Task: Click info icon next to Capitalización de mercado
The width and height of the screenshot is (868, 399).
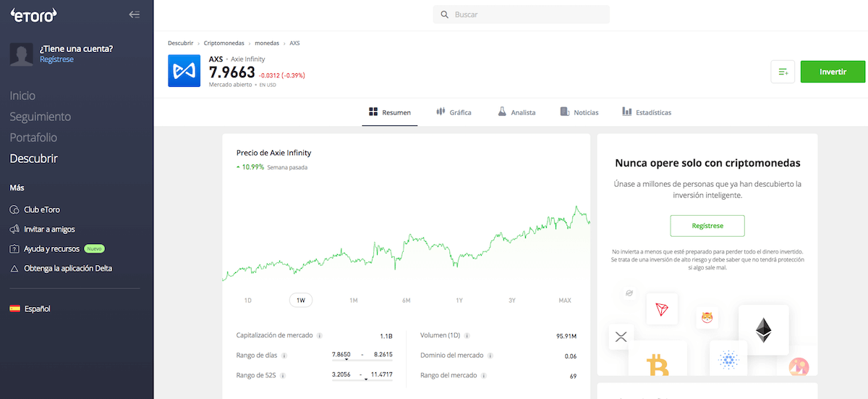Action: point(320,336)
